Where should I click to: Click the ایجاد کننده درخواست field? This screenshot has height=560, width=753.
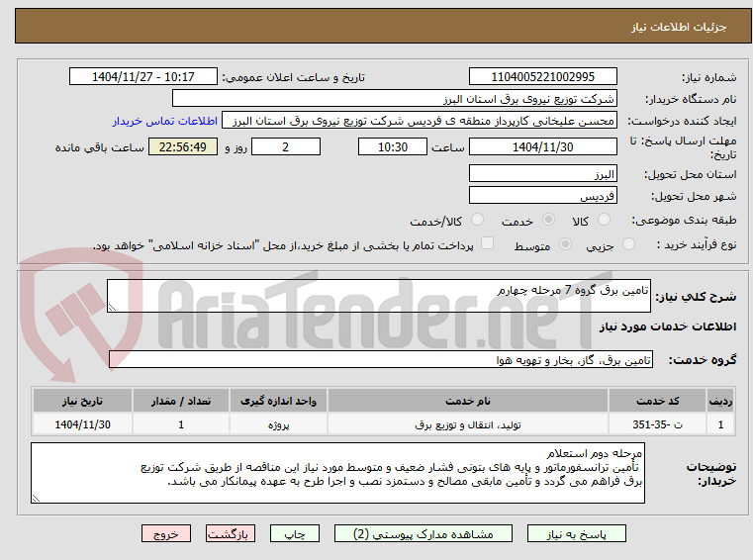(420, 121)
